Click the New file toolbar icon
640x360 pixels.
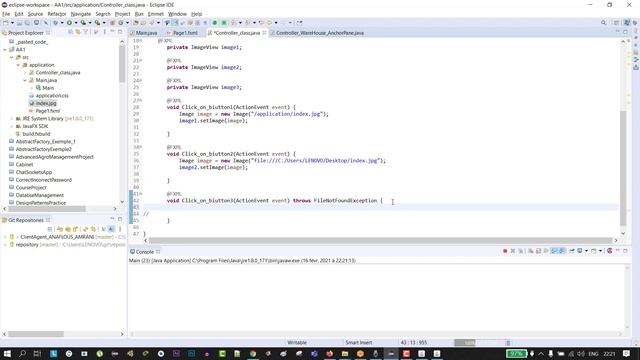point(6,23)
